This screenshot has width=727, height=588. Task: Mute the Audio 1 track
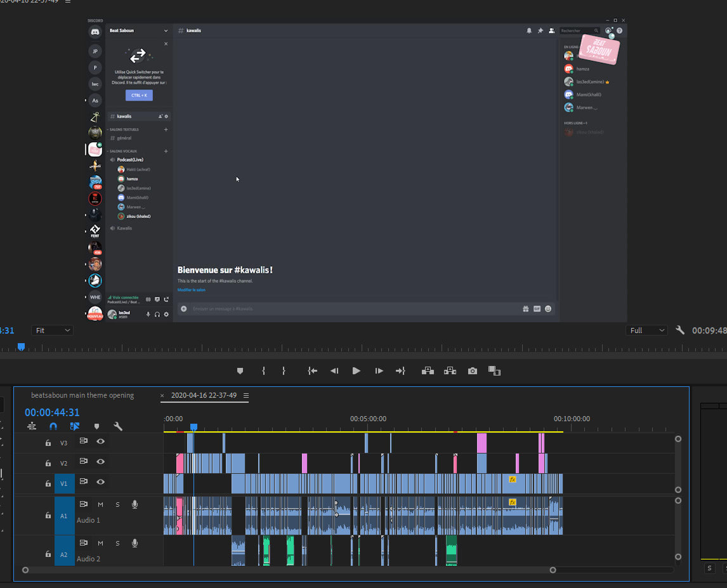pyautogui.click(x=100, y=505)
